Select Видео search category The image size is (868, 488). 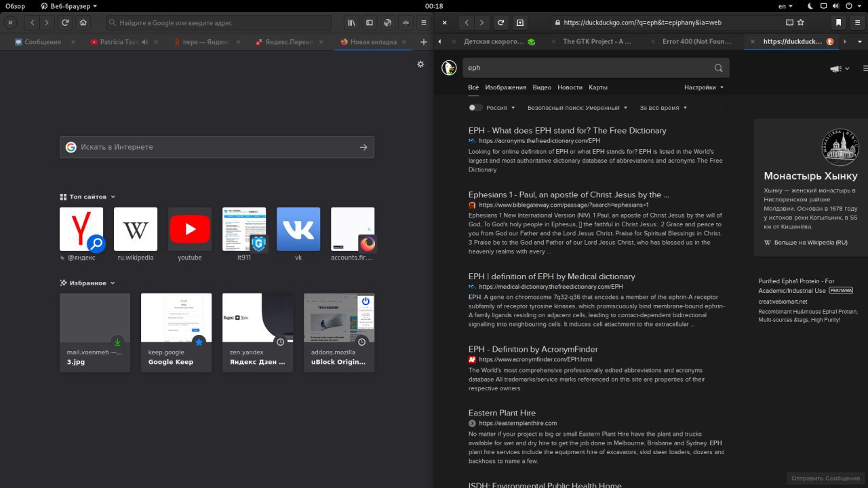(542, 87)
